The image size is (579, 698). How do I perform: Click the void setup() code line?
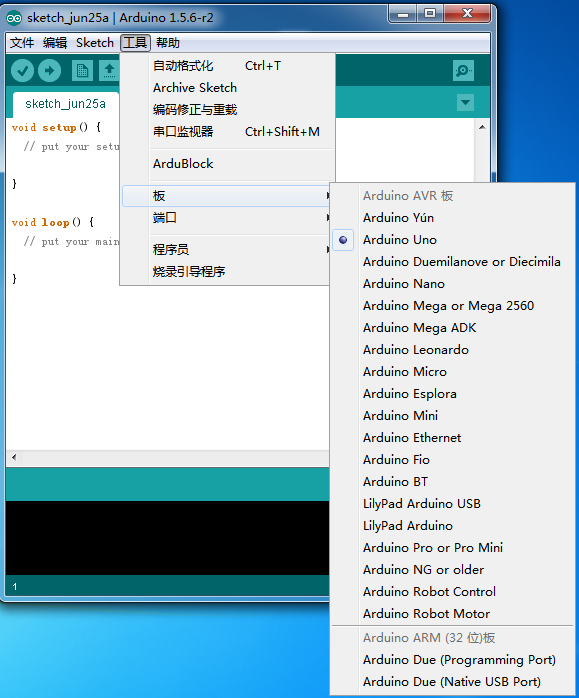coord(57,127)
